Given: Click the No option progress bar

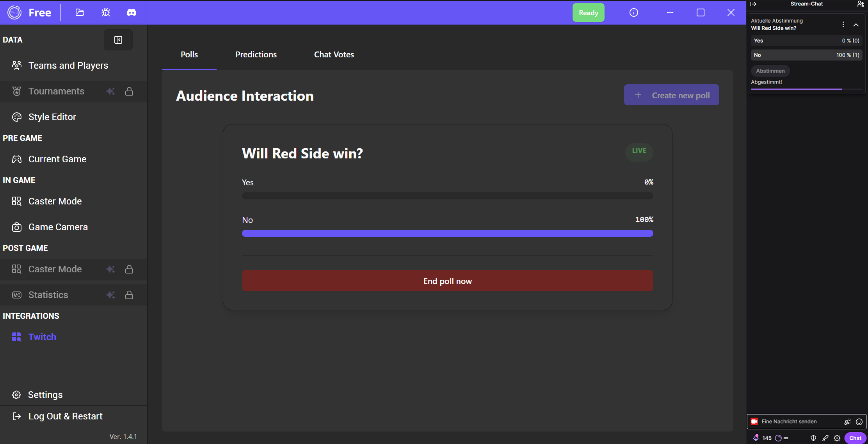Looking at the screenshot, I should point(447,233).
